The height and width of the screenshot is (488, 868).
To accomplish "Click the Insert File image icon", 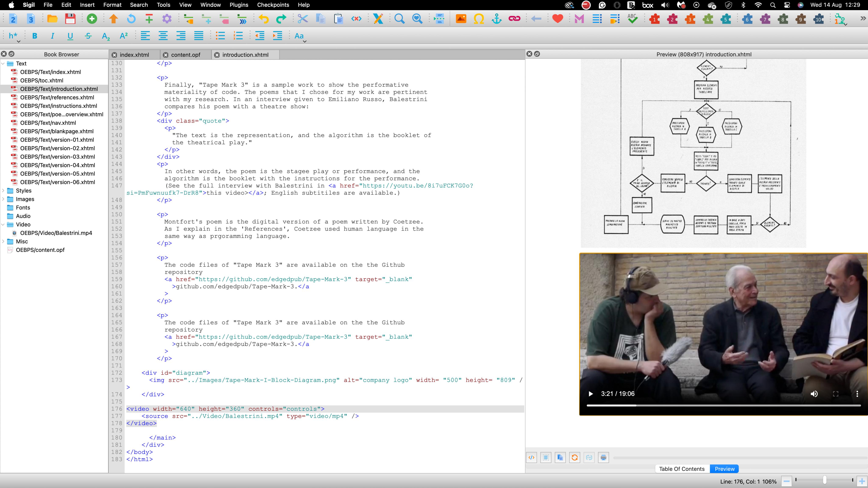I will tap(461, 19).
